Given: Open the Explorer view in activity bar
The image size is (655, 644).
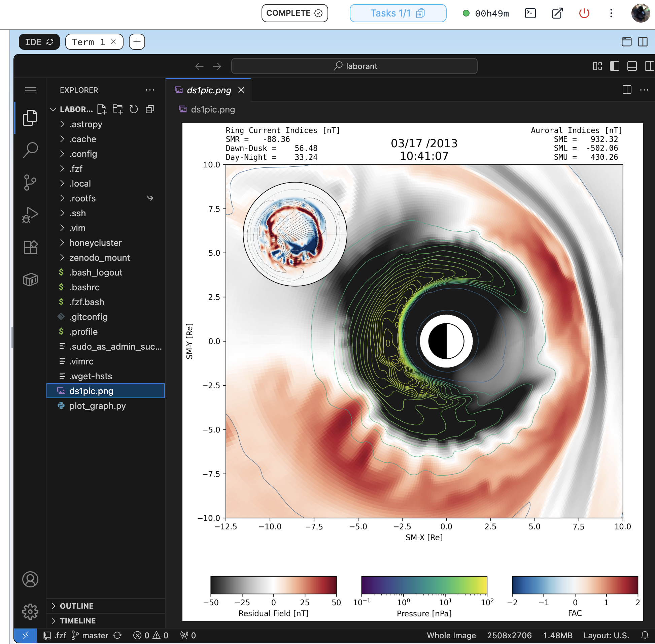Looking at the screenshot, I should coord(30,118).
